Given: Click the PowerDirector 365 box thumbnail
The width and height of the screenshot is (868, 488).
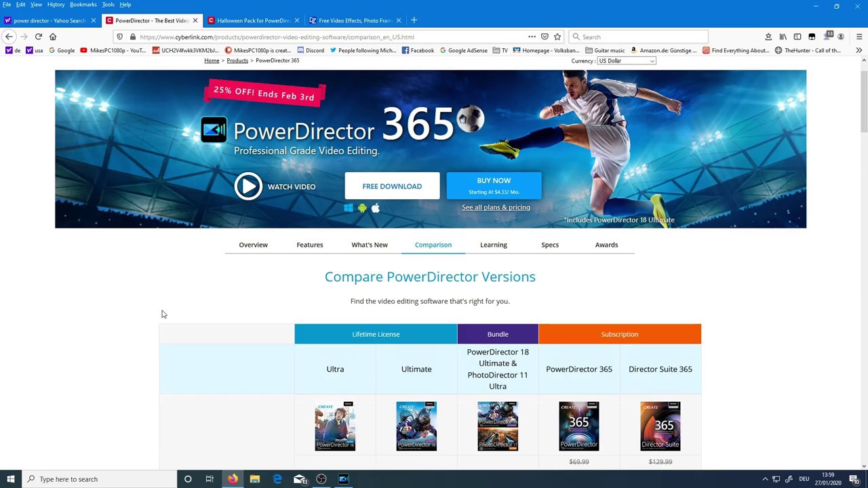Looking at the screenshot, I should [x=579, y=426].
